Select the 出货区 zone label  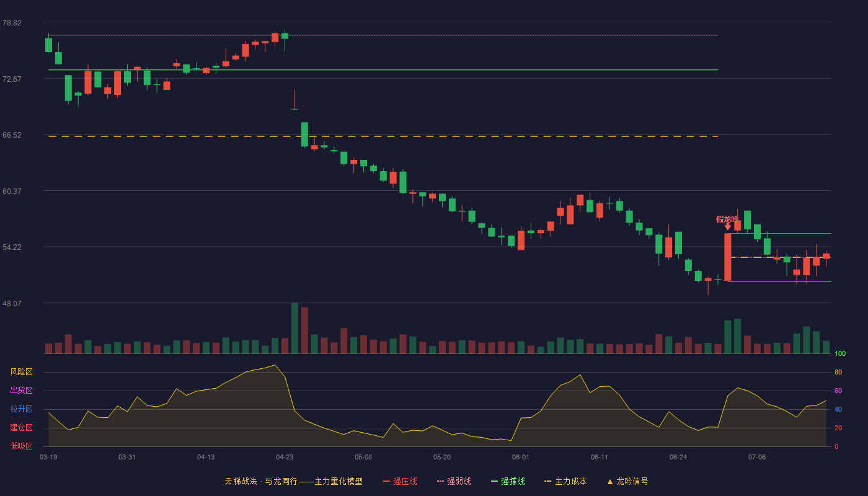click(22, 391)
